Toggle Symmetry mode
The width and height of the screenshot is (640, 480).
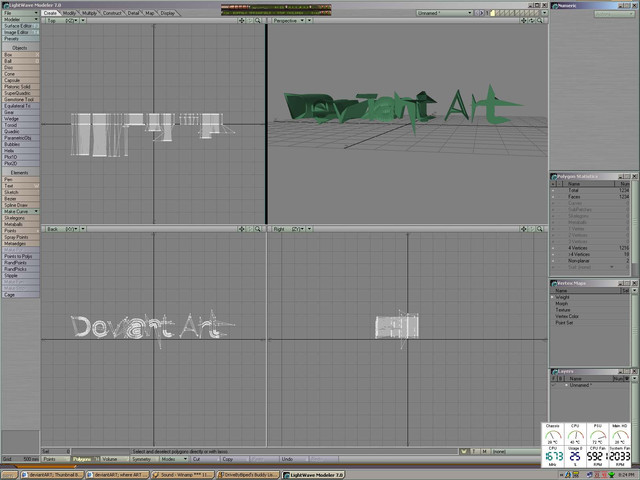144,459
